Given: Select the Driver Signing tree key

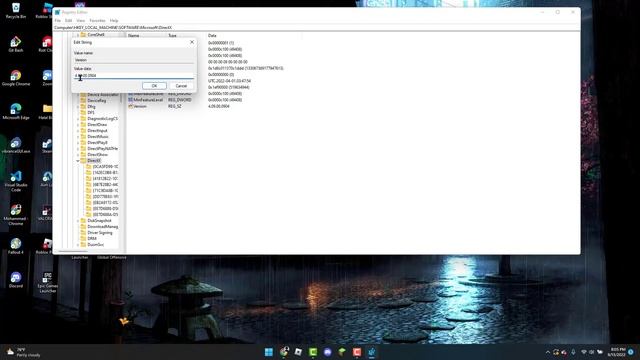Looking at the screenshot, I should [x=100, y=233].
